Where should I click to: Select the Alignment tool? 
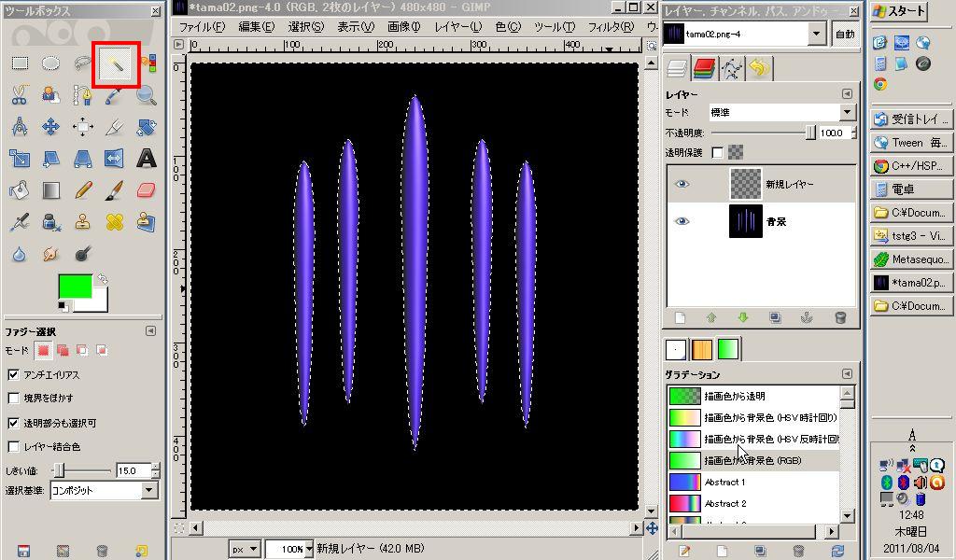click(x=82, y=127)
